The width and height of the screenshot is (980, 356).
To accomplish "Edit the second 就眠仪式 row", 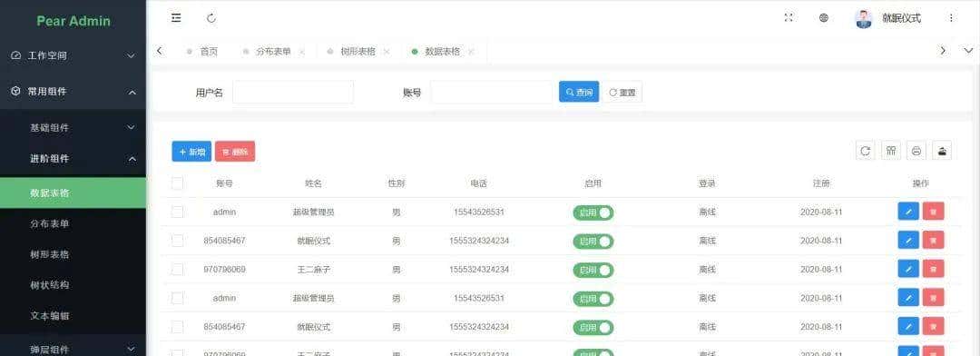I will [x=908, y=327].
